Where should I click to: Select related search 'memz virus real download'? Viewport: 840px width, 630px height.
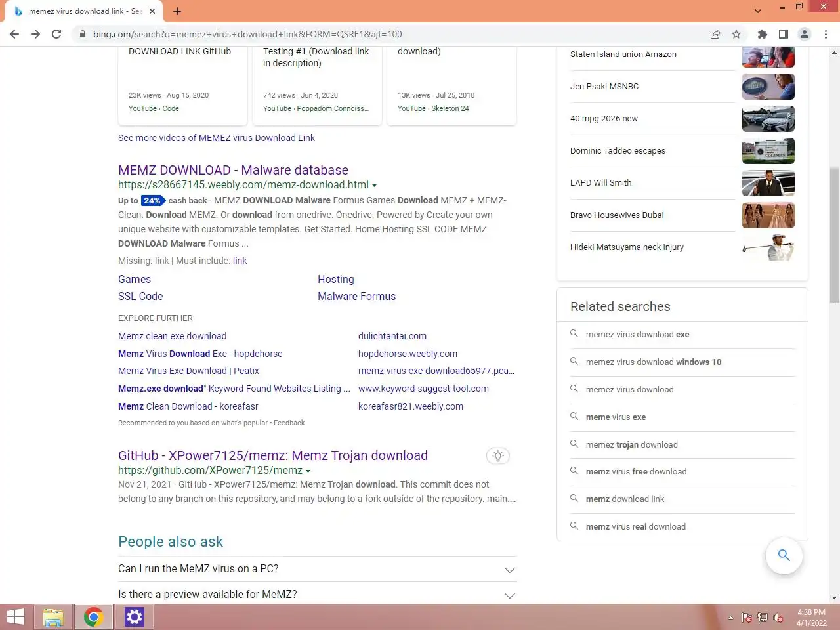coord(635,526)
